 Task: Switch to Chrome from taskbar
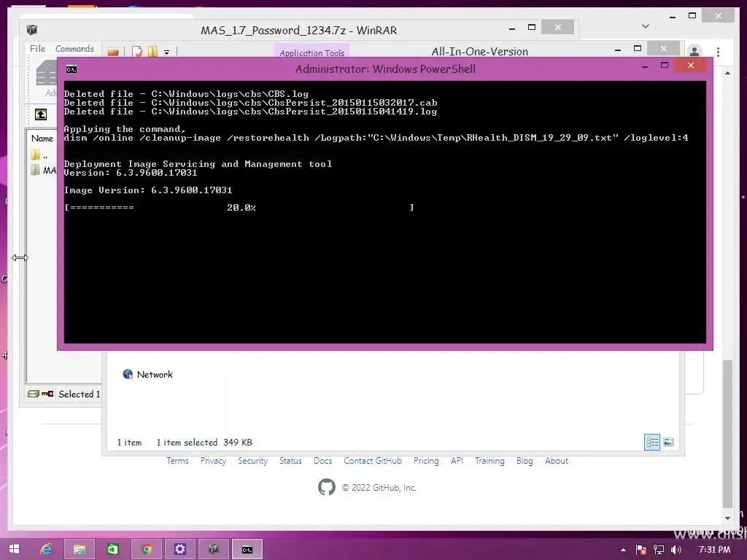[x=146, y=549]
